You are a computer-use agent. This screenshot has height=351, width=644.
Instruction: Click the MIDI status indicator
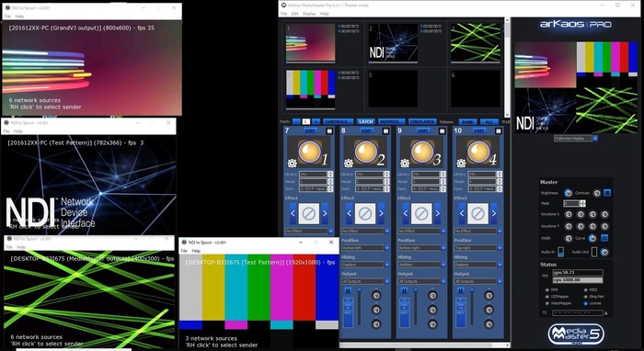click(586, 289)
